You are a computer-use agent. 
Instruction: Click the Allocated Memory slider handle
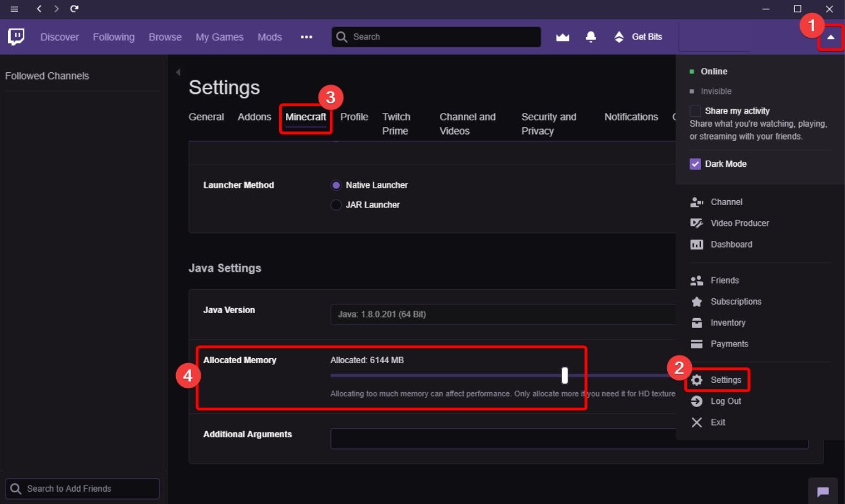click(x=565, y=375)
